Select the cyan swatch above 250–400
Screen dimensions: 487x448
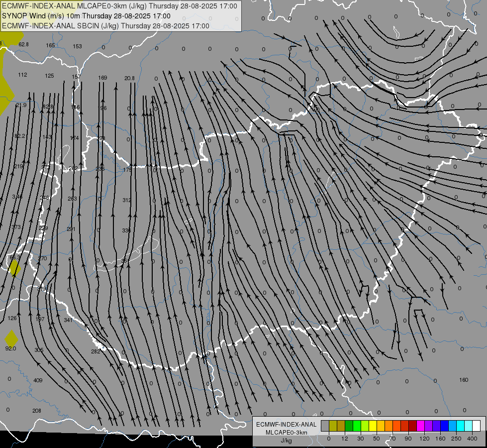coord(461,426)
